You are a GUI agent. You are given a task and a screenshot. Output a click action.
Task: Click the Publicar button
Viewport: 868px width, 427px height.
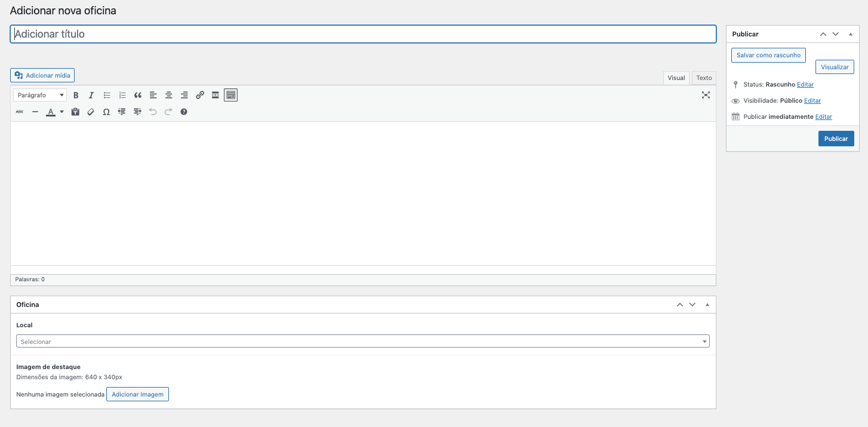(836, 139)
